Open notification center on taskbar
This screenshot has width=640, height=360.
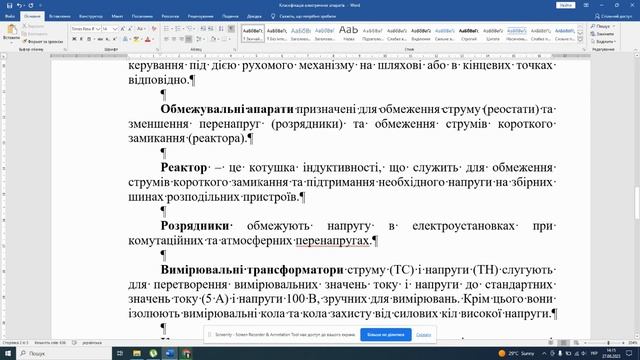629,353
